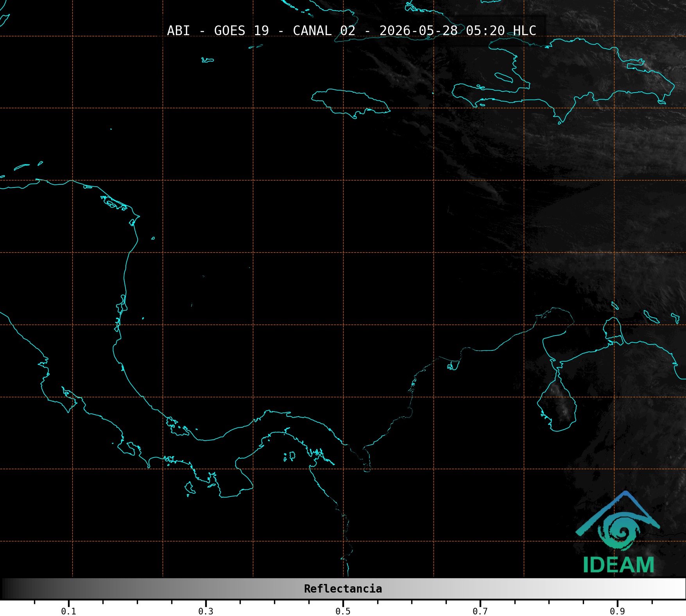Click the 0.5 tick label on colorbar
Viewport: 686px width, 616px height.
pyautogui.click(x=343, y=611)
